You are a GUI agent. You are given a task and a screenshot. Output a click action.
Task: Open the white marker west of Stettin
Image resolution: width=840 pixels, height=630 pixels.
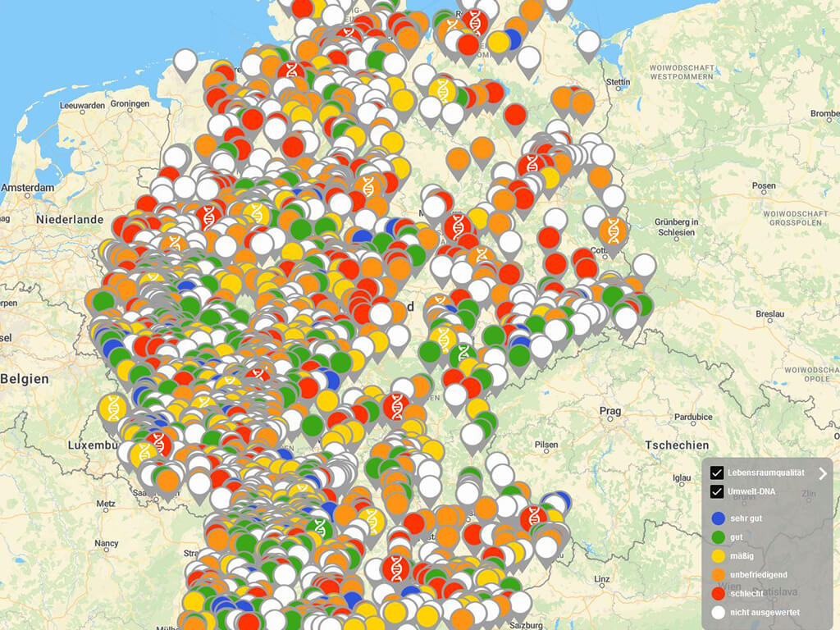(588, 42)
